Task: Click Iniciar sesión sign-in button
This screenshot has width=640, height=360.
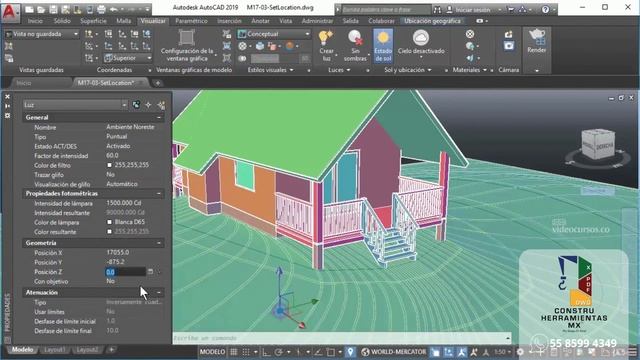Action: click(x=472, y=9)
